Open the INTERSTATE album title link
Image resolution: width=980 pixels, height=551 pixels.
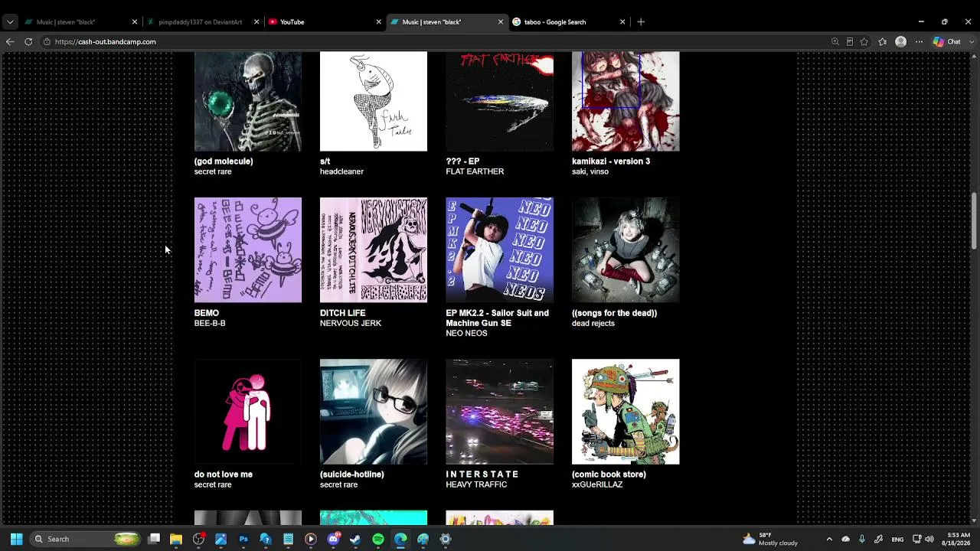pyautogui.click(x=482, y=474)
